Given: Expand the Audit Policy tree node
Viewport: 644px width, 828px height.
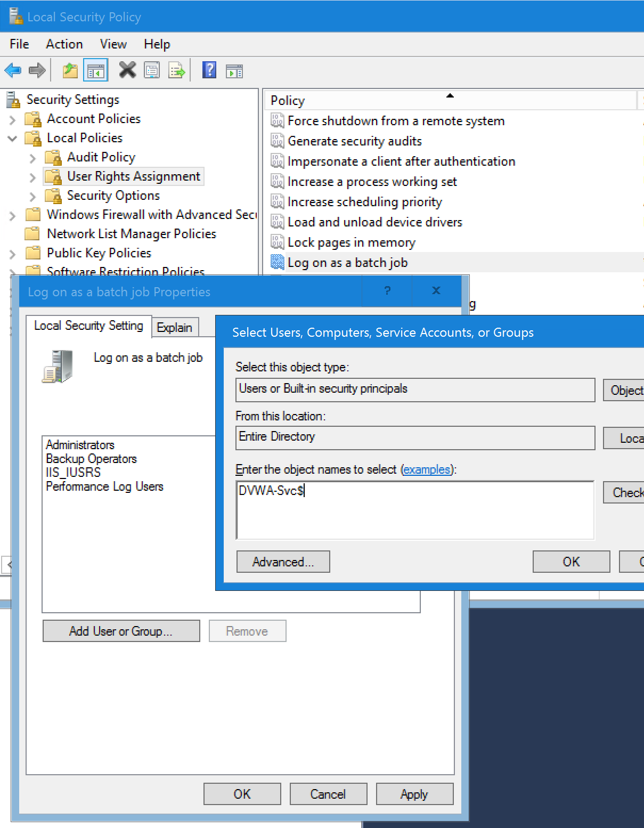Looking at the screenshot, I should point(32,158).
